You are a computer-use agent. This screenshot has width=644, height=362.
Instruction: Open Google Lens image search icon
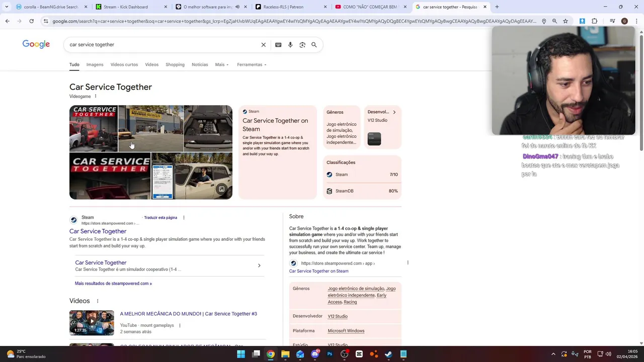(302, 45)
